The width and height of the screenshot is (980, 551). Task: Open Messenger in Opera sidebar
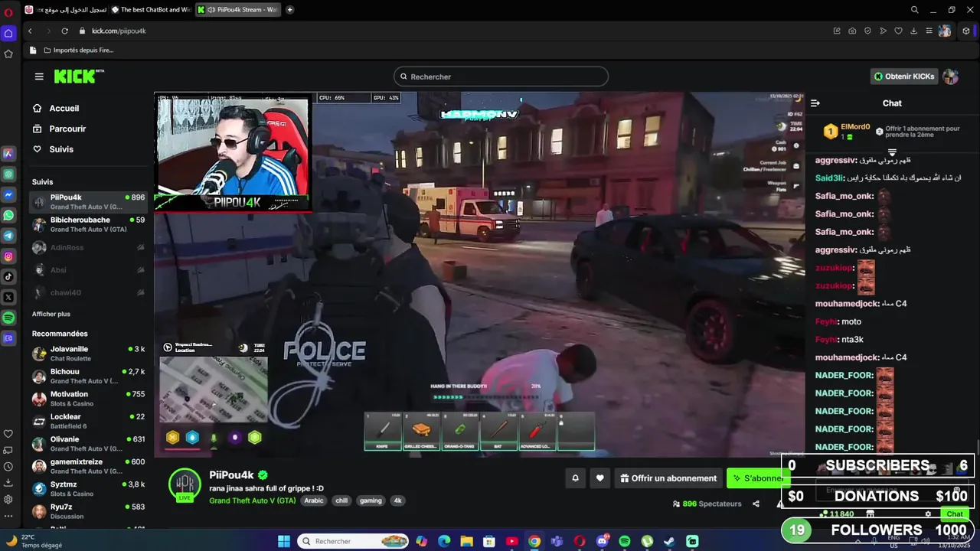click(x=8, y=195)
